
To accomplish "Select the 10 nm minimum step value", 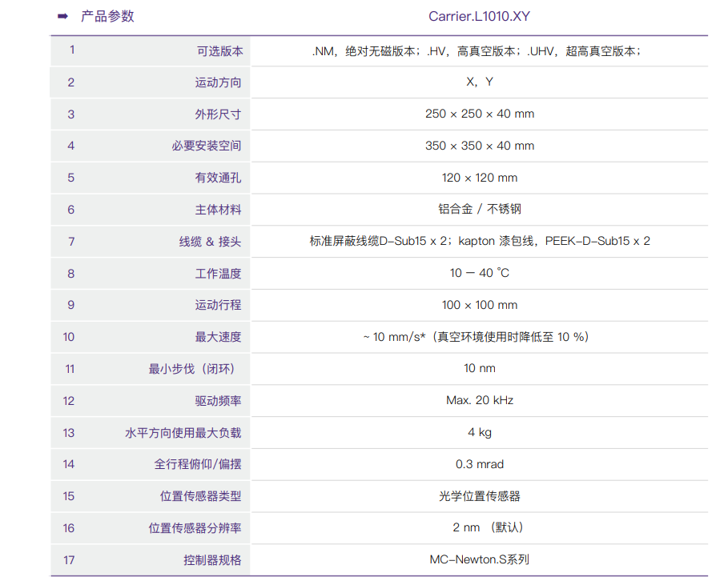I will (479, 368).
